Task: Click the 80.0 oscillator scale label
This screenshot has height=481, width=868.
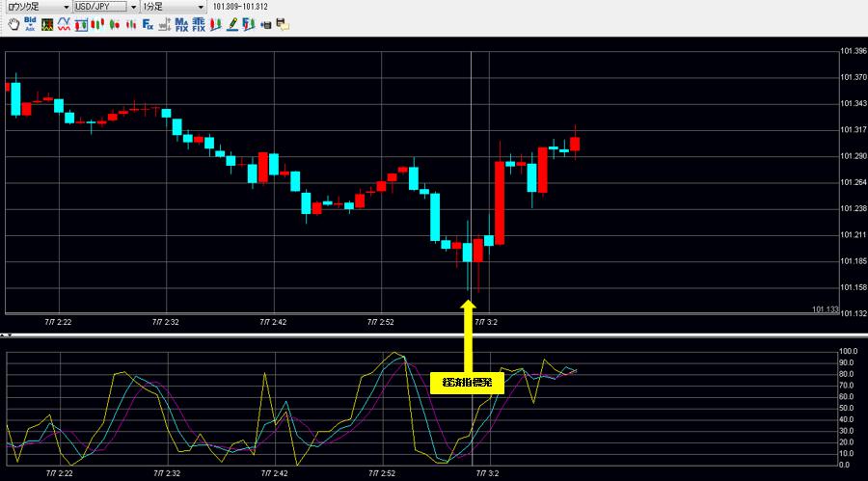Action: [848, 374]
